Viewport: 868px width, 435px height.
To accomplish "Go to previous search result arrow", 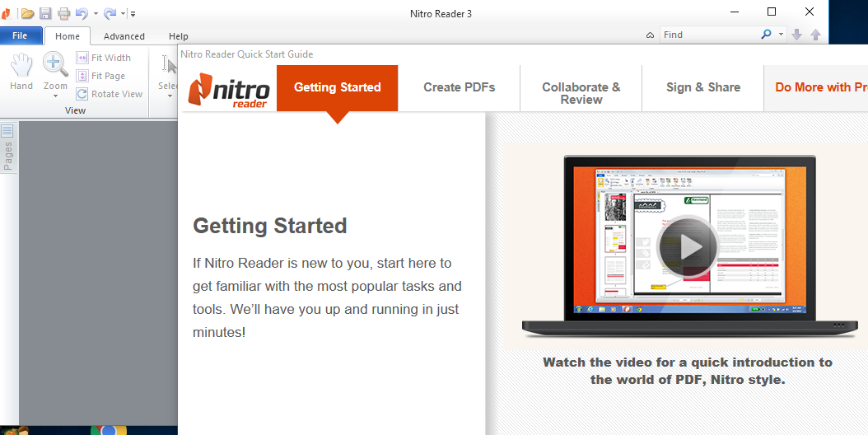I will click(x=815, y=35).
